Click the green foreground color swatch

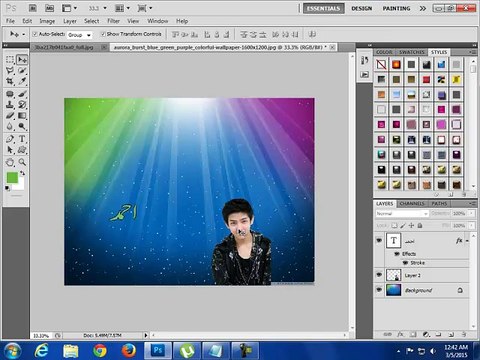coord(12,177)
